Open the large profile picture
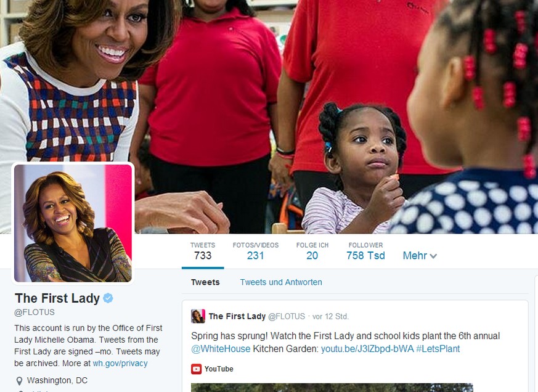Screen dimensions: 538x392 point(73,223)
